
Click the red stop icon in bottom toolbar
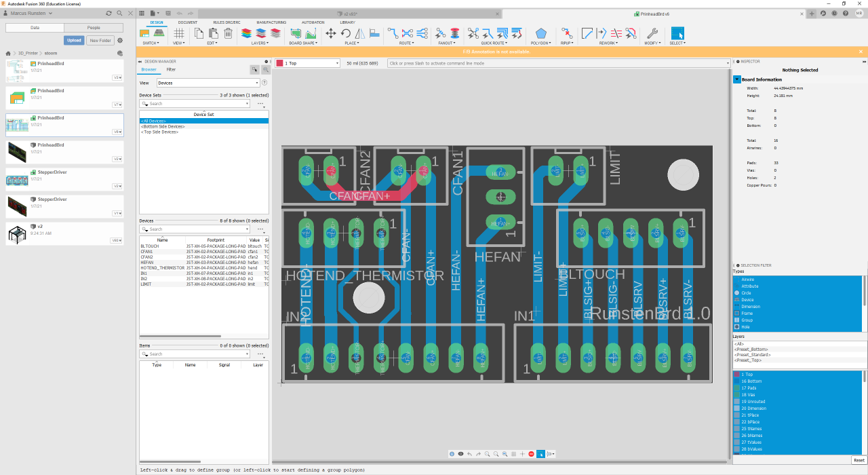(531, 453)
